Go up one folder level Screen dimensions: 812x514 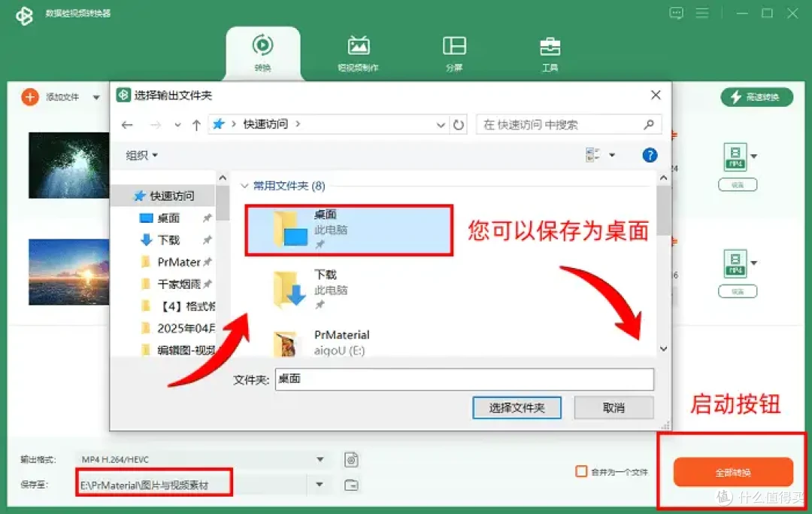196,125
